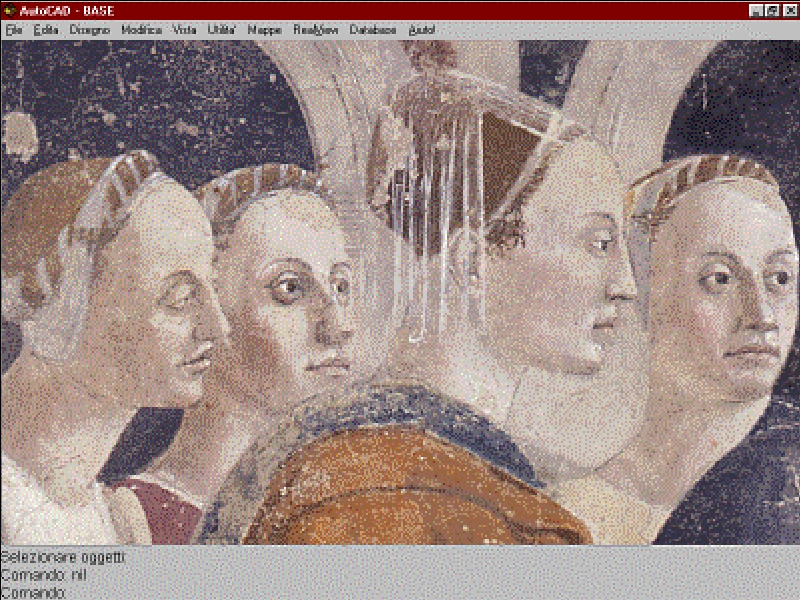Click the 'Comando: nil' history line
Image resolution: width=800 pixels, height=600 pixels.
tap(44, 575)
